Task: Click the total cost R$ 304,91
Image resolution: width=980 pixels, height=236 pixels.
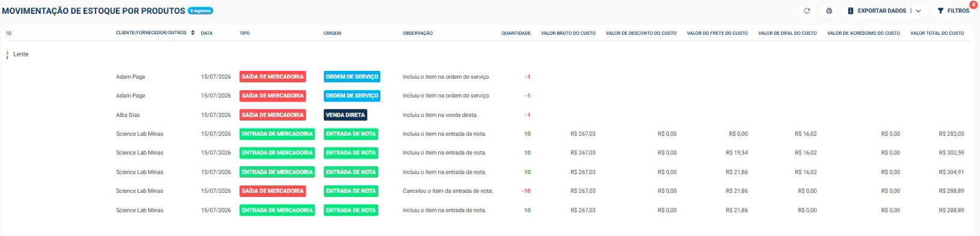Action: pyautogui.click(x=951, y=172)
